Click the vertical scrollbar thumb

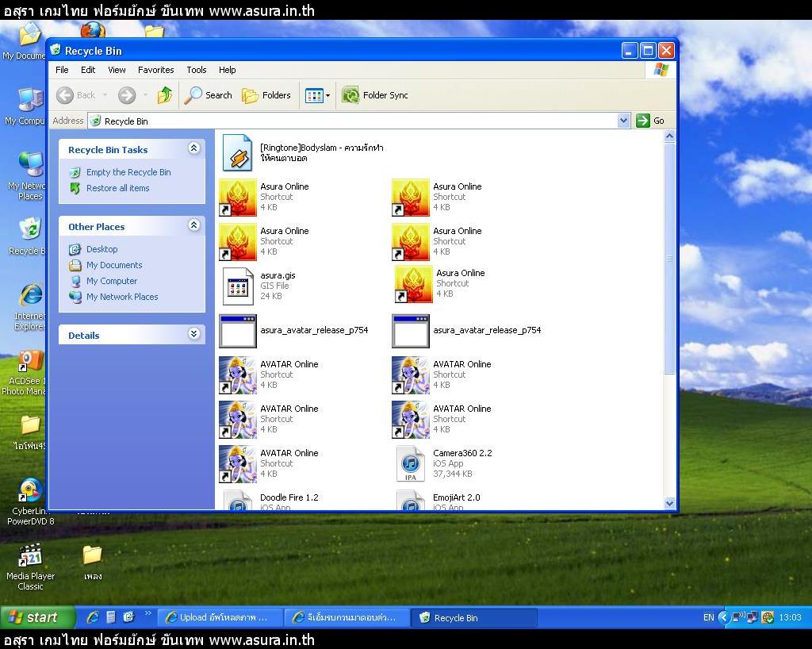(669, 258)
